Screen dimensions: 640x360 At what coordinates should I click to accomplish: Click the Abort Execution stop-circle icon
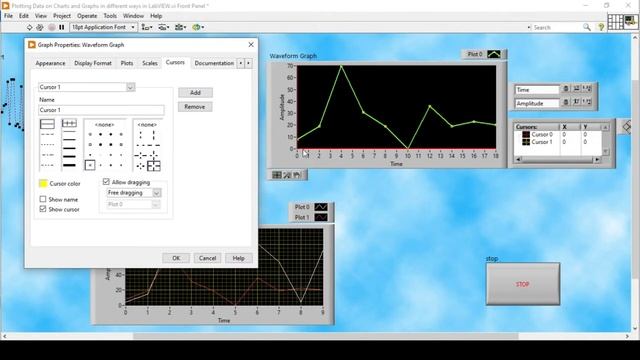click(x=51, y=27)
